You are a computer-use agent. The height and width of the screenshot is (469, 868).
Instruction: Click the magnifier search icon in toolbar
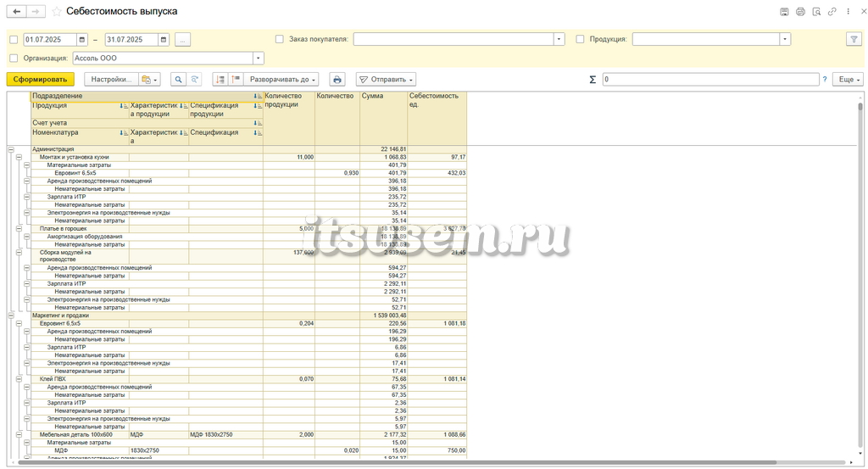pos(178,80)
